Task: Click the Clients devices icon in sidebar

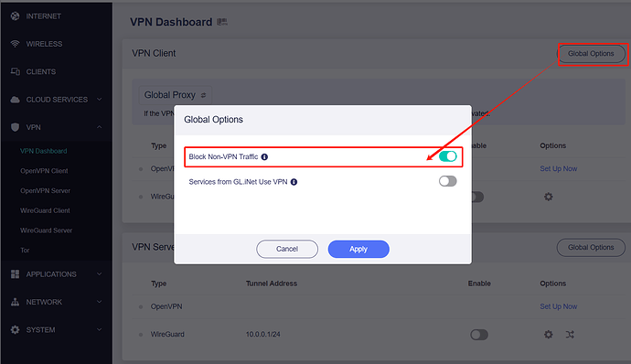Action: click(x=16, y=71)
